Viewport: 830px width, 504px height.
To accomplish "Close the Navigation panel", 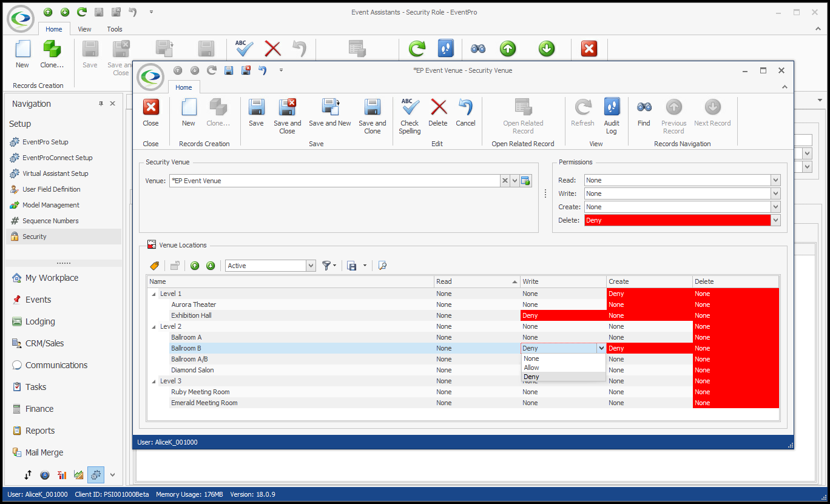I will [112, 104].
